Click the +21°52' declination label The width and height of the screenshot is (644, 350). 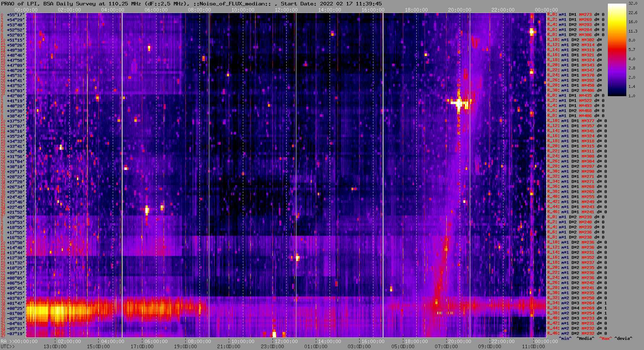pos(15,212)
